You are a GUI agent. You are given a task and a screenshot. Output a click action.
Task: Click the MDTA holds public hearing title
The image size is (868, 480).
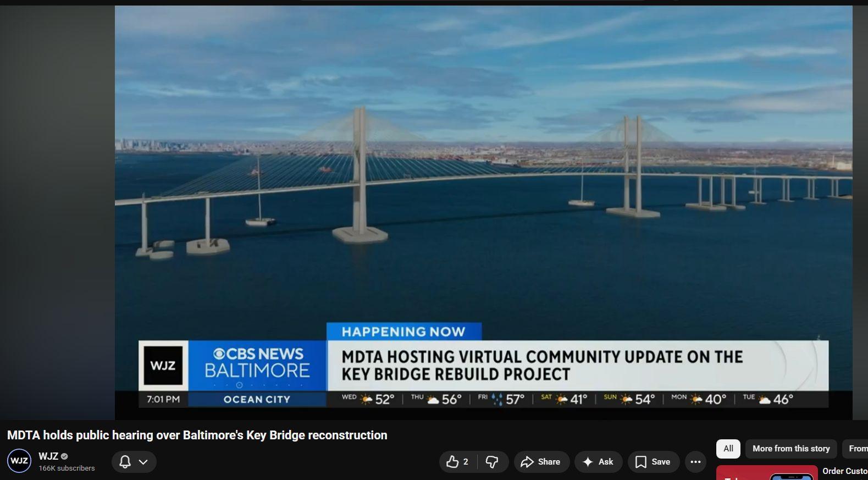[197, 435]
